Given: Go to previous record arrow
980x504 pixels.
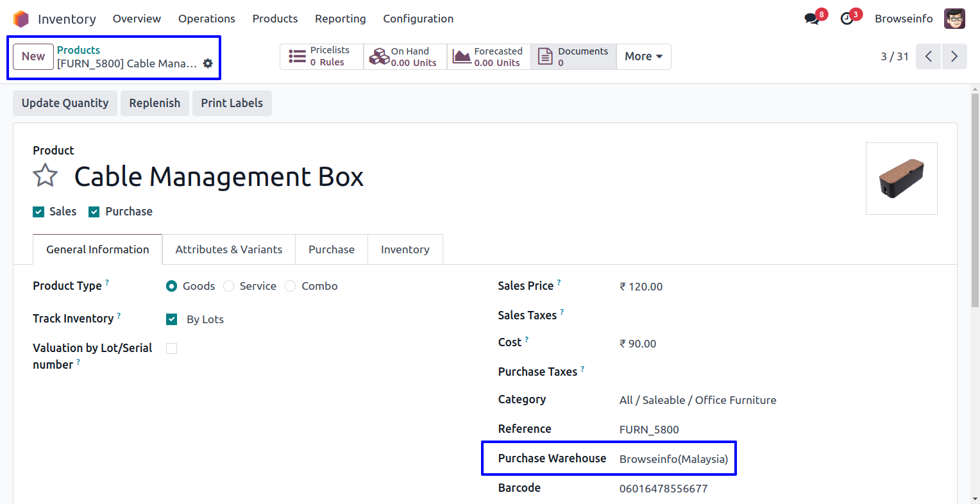Looking at the screenshot, I should point(928,56).
